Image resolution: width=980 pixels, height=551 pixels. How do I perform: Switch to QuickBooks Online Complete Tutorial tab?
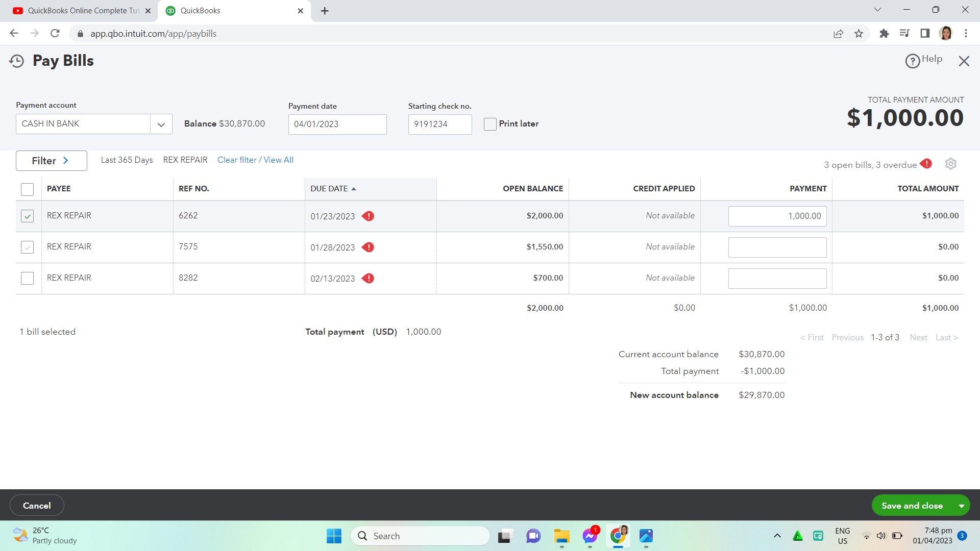pos(82,11)
